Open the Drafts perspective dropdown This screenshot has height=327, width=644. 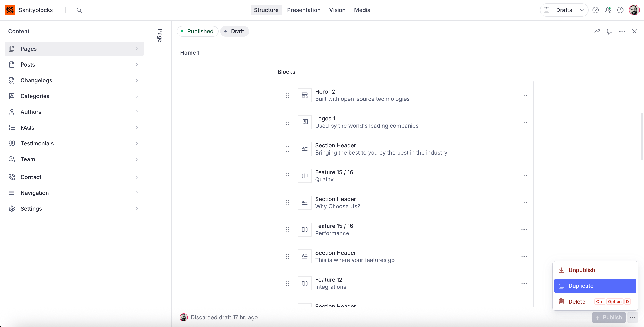[x=564, y=10]
